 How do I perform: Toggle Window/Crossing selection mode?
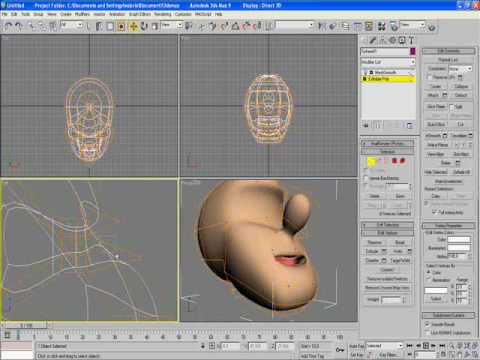(121, 26)
